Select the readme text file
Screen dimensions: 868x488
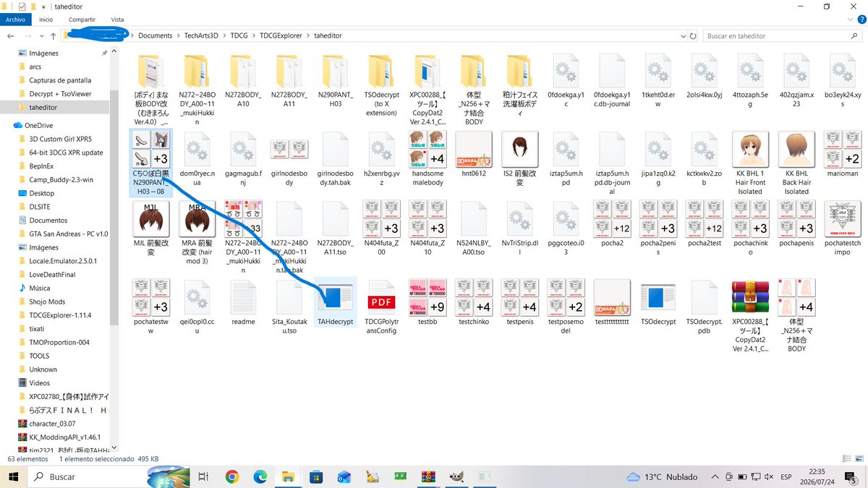(244, 304)
